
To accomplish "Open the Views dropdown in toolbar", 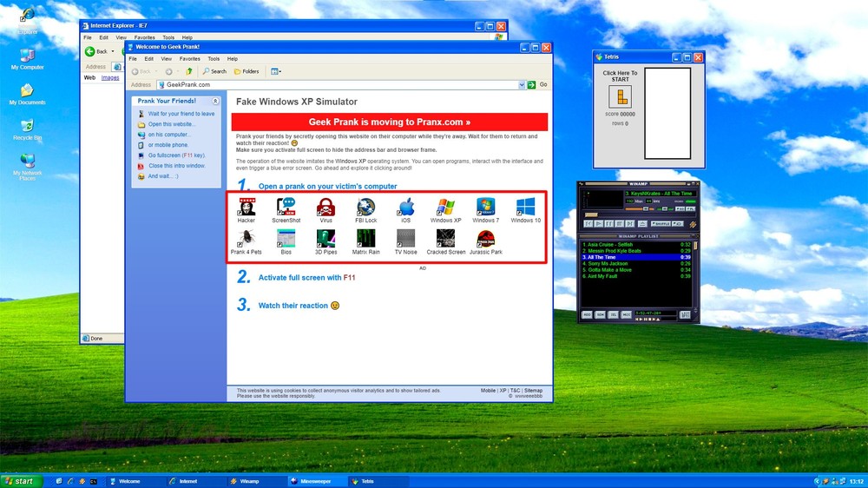I will tap(276, 71).
